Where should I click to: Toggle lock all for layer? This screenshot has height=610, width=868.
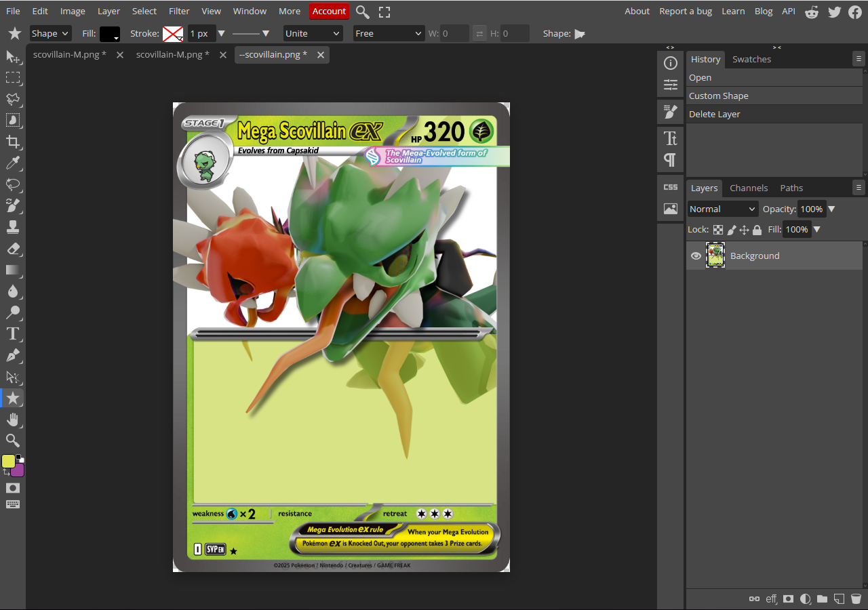757,230
